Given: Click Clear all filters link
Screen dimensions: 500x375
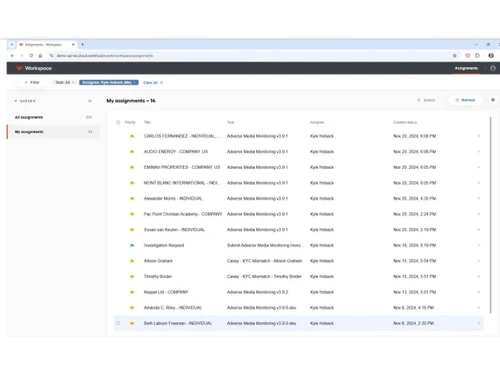Looking at the screenshot, I should (153, 82).
